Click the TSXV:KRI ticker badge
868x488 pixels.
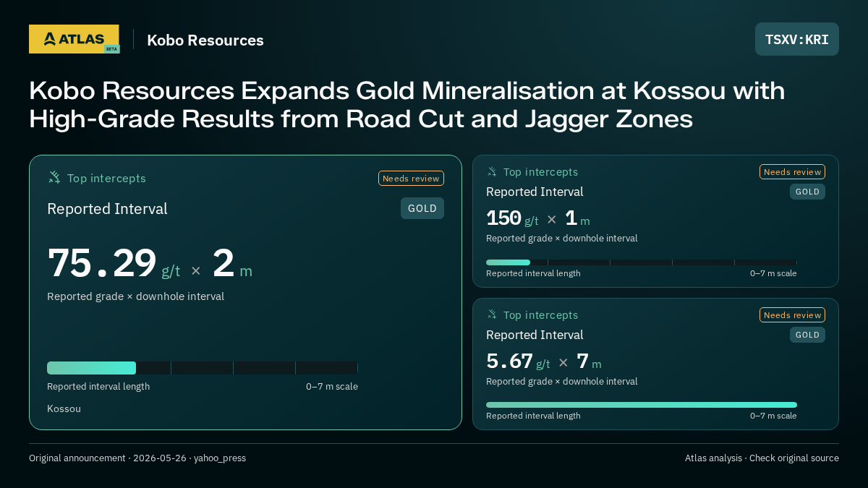click(797, 39)
